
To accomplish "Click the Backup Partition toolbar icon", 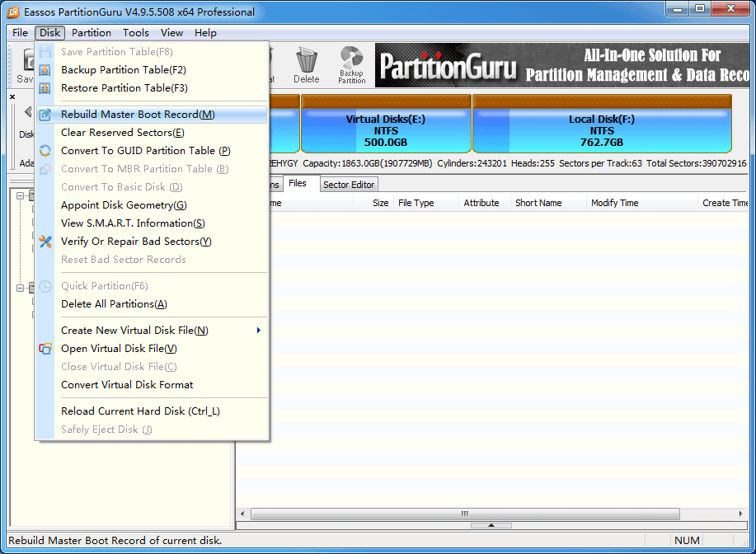I will click(351, 65).
